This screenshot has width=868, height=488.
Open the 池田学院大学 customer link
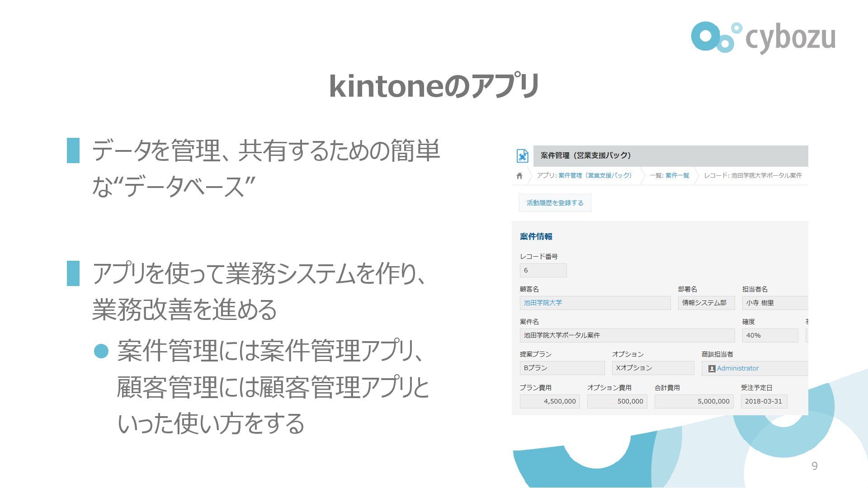point(542,303)
